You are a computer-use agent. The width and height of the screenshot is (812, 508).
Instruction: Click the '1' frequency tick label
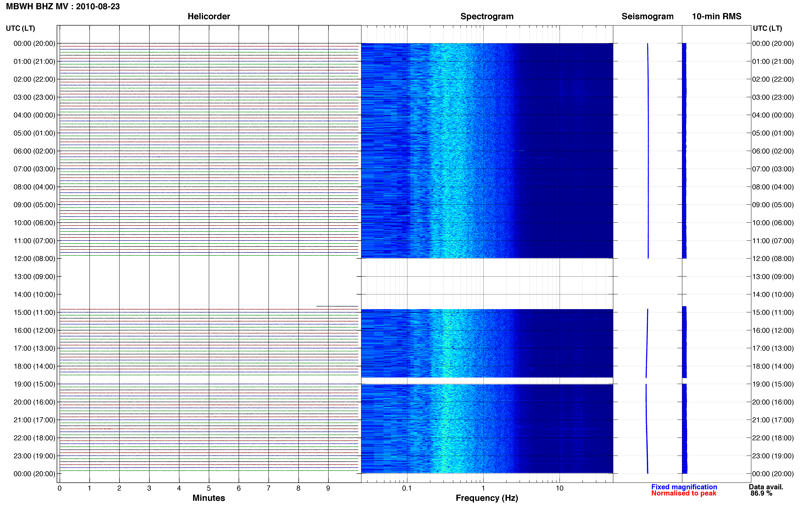tap(483, 488)
